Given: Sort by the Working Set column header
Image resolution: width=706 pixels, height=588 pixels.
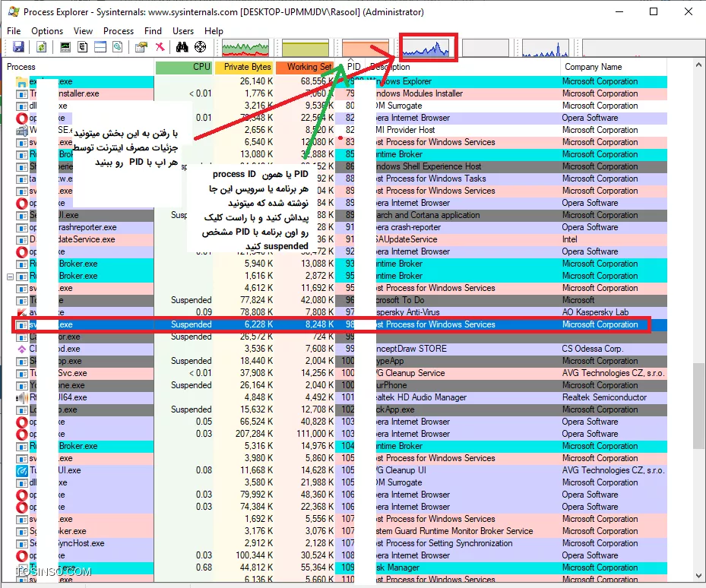Looking at the screenshot, I should [305, 67].
